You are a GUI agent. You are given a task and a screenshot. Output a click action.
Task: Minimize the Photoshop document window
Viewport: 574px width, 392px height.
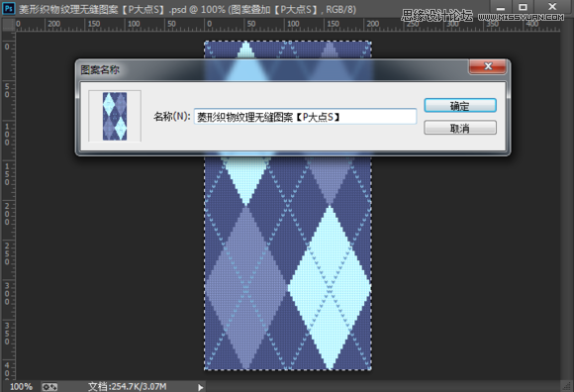[x=501, y=7]
